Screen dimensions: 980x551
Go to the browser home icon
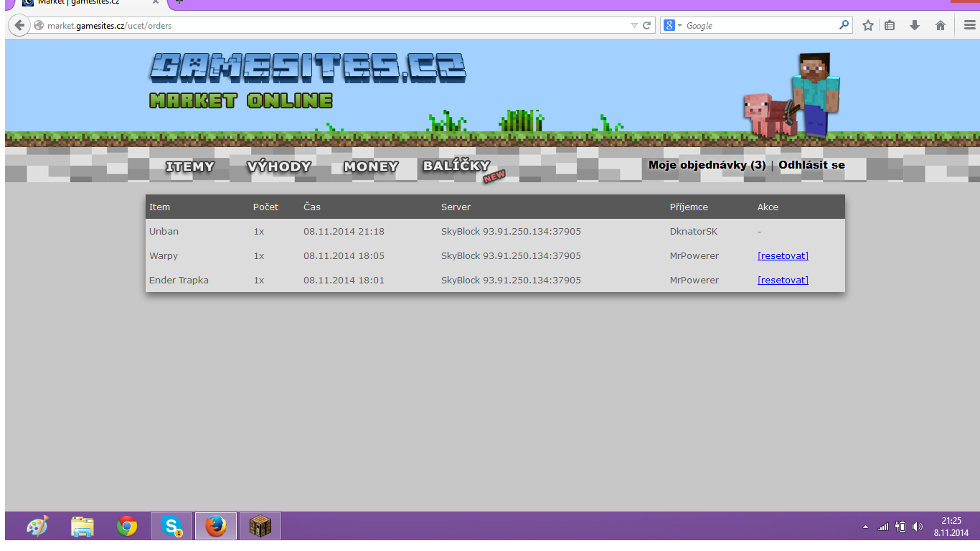pos(940,25)
